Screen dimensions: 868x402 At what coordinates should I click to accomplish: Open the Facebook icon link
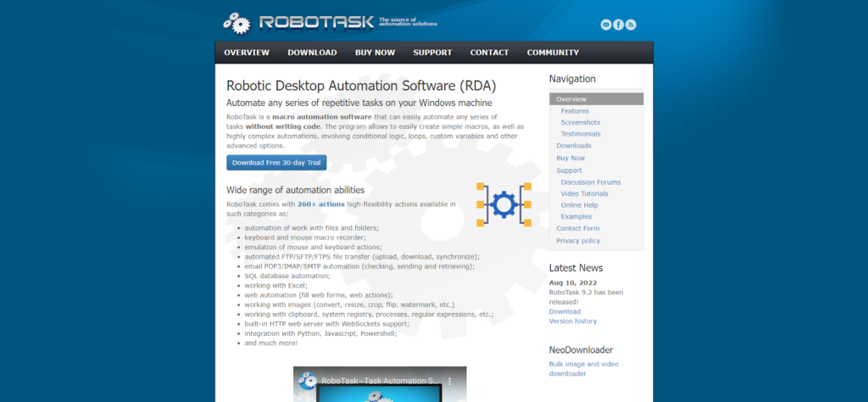click(x=618, y=25)
